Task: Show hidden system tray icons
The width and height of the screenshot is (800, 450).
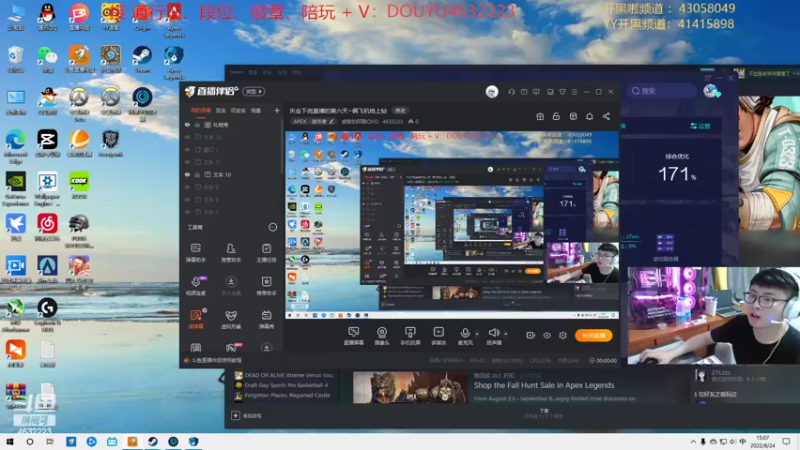Action: [x=693, y=441]
